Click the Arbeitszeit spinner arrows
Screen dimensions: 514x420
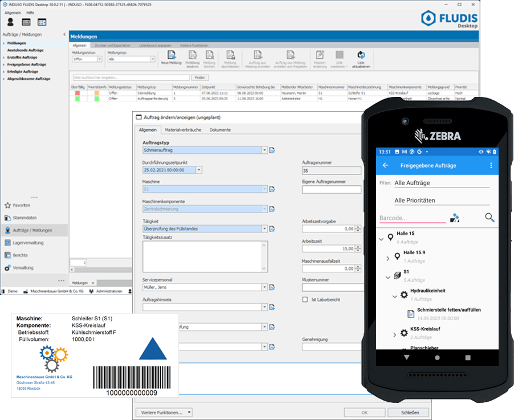click(x=358, y=248)
